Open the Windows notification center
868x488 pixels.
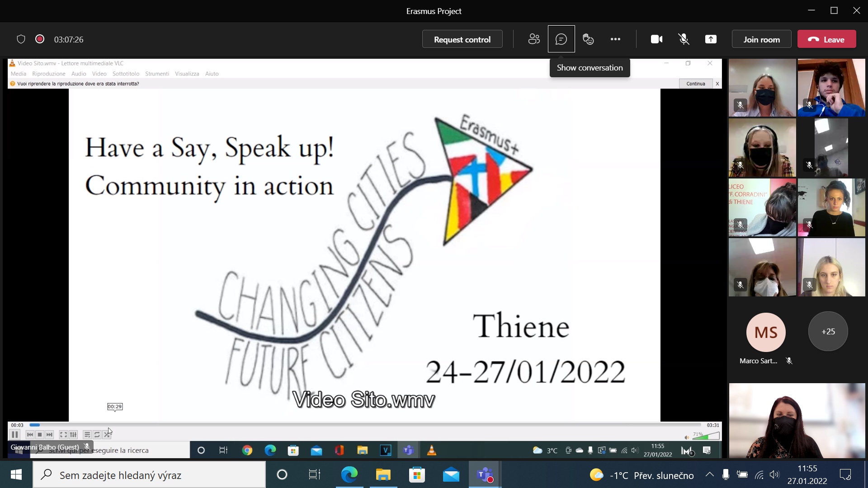point(845,475)
